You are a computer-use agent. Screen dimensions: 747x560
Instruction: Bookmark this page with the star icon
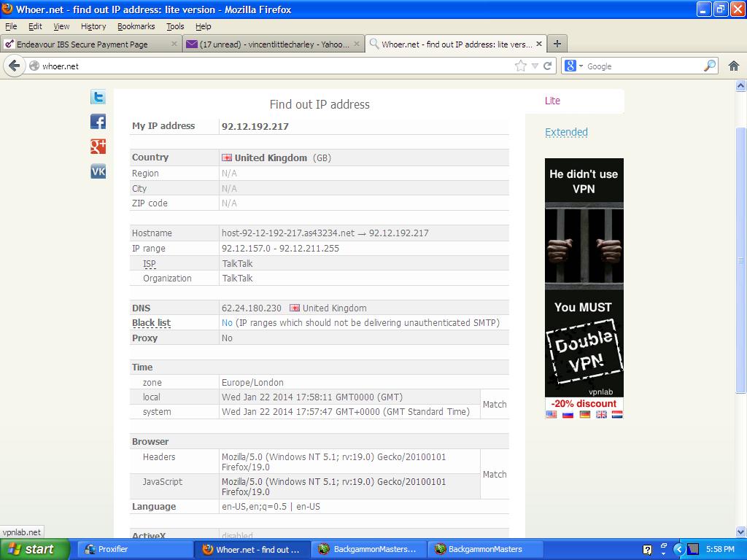(521, 66)
